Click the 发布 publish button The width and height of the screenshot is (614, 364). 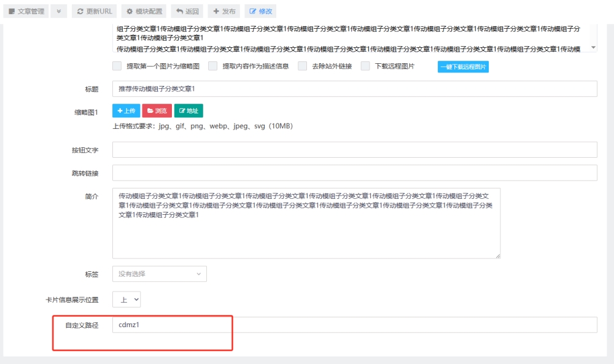(x=223, y=11)
